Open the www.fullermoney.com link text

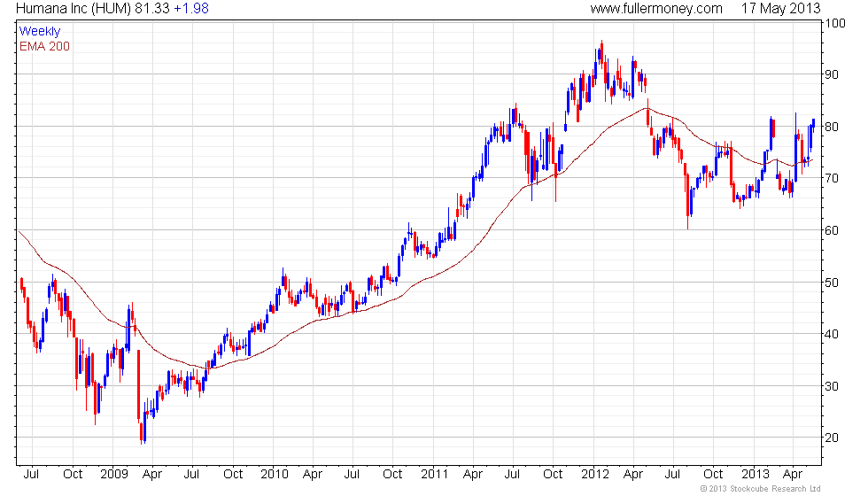[656, 8]
